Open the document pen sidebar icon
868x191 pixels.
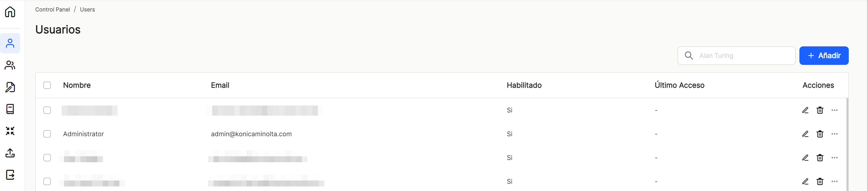click(x=10, y=87)
